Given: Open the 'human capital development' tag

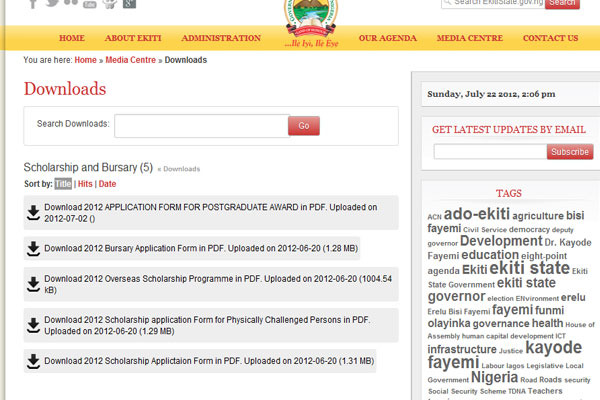Looking at the screenshot, I should click(507, 336).
